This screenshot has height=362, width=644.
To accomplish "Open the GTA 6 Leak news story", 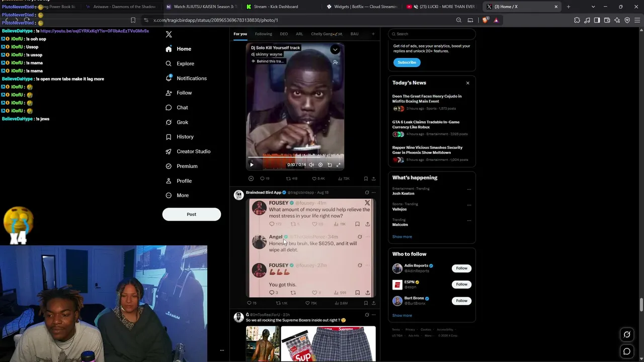I will pyautogui.click(x=432, y=128).
